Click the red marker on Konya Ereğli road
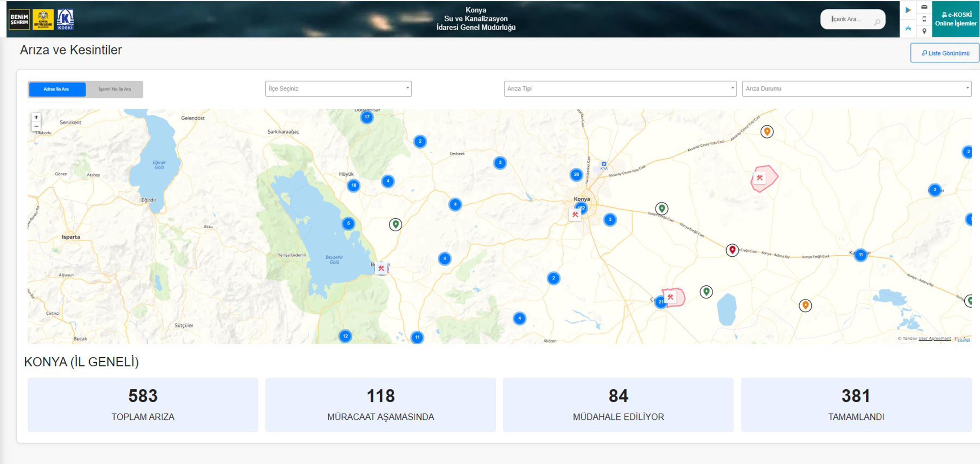Image resolution: width=980 pixels, height=464 pixels. 732,250
